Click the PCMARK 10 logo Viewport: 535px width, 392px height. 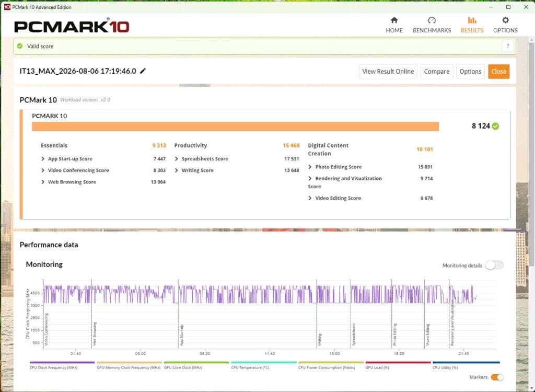click(x=72, y=26)
